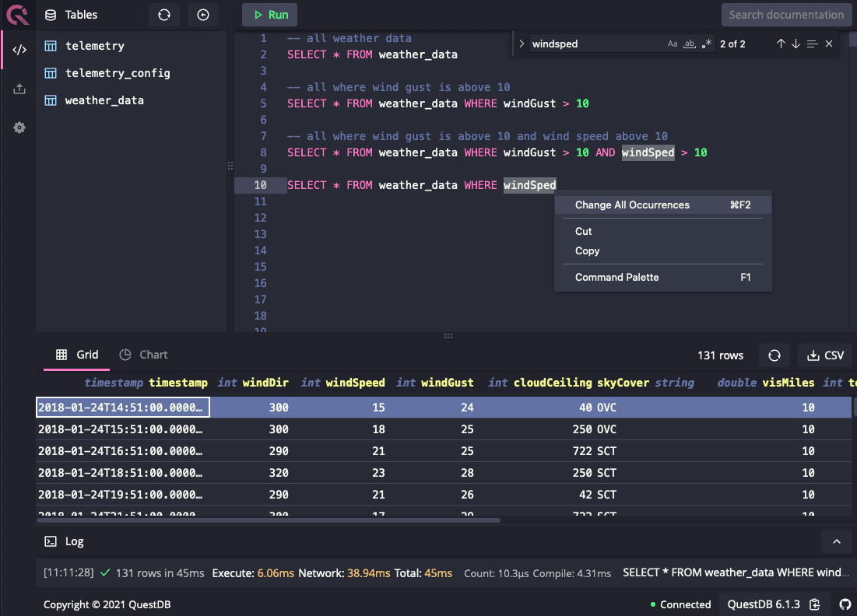Refresh the results grid
Viewport: 857px width, 616px height.
click(774, 355)
